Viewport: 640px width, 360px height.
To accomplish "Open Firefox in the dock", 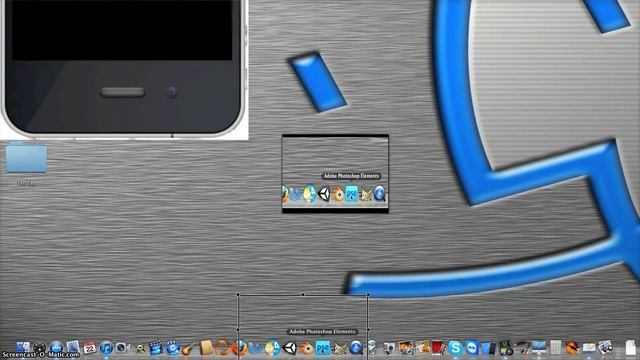I will 240,348.
